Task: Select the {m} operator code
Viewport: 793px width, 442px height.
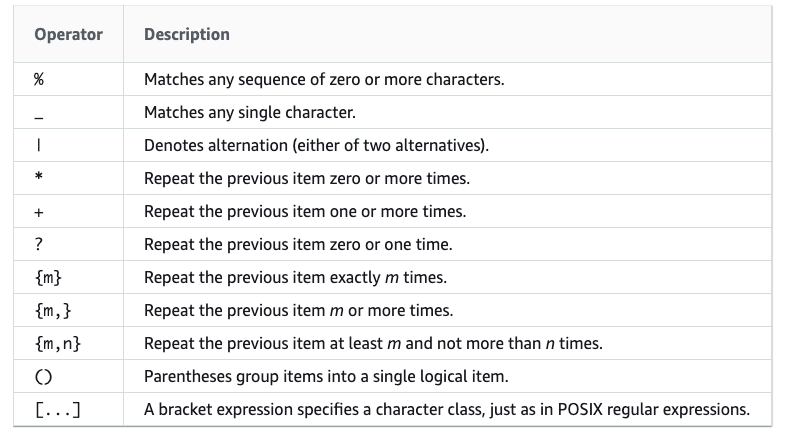Action: pyautogui.click(x=49, y=278)
